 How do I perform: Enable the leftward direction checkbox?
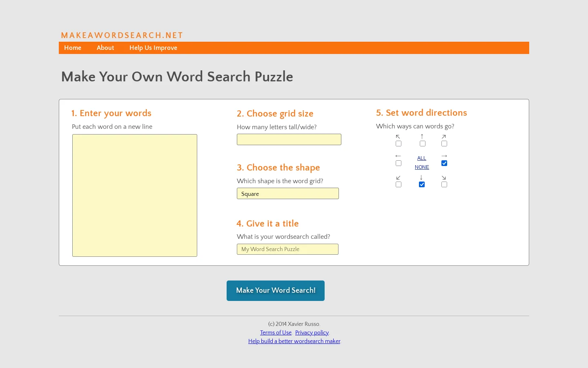[399, 163]
